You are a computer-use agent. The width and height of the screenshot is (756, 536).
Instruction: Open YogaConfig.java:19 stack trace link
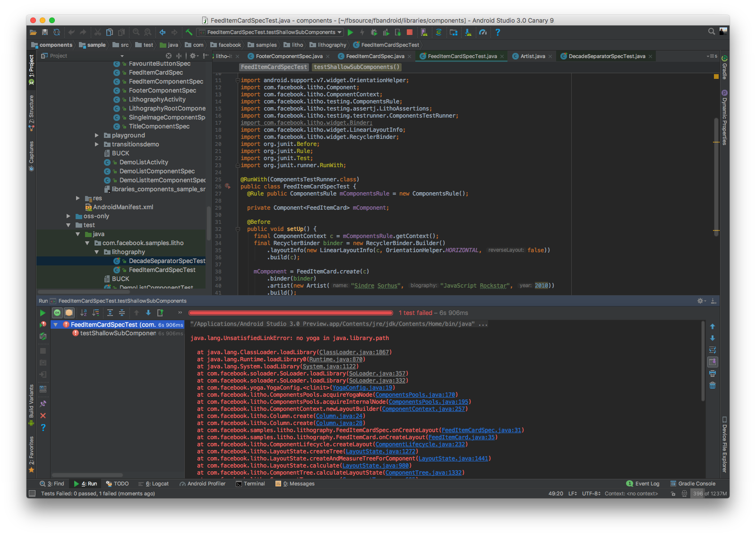[362, 388]
